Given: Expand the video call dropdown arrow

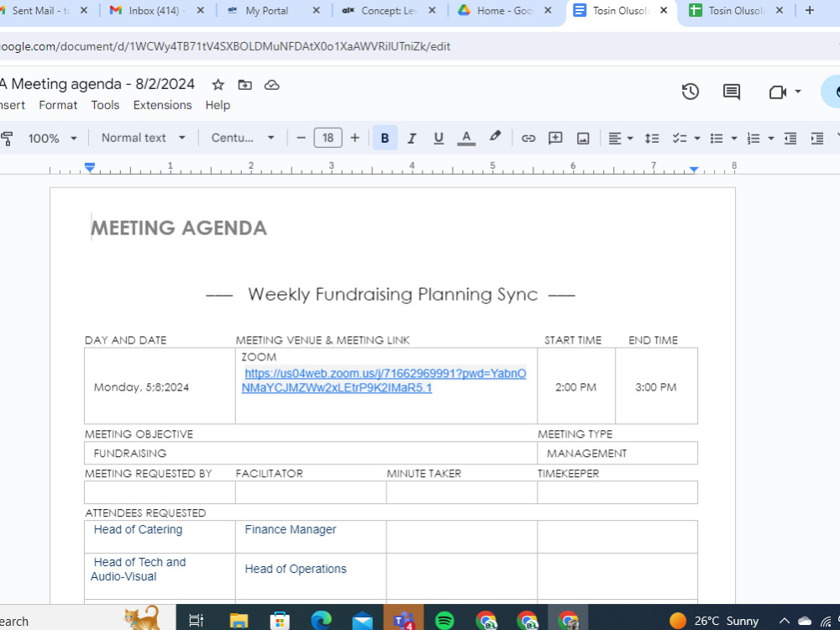Looking at the screenshot, I should click(798, 92).
